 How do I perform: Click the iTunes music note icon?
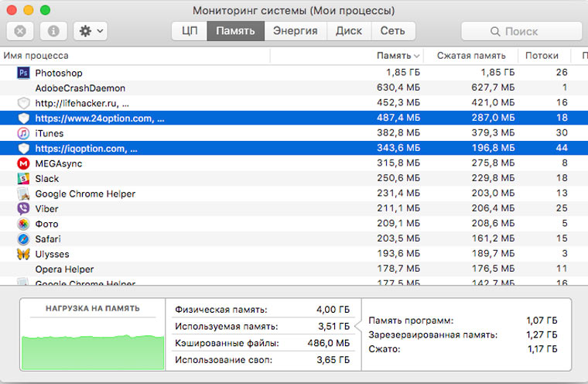click(23, 133)
